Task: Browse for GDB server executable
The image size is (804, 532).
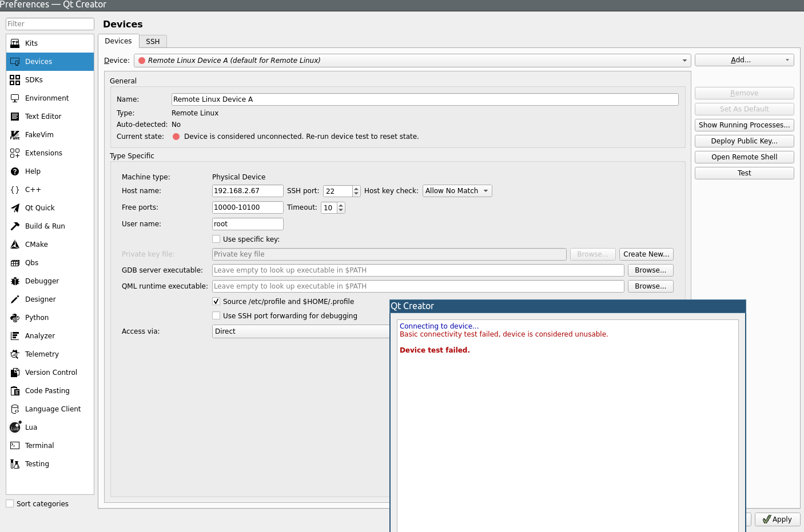Action: click(650, 270)
